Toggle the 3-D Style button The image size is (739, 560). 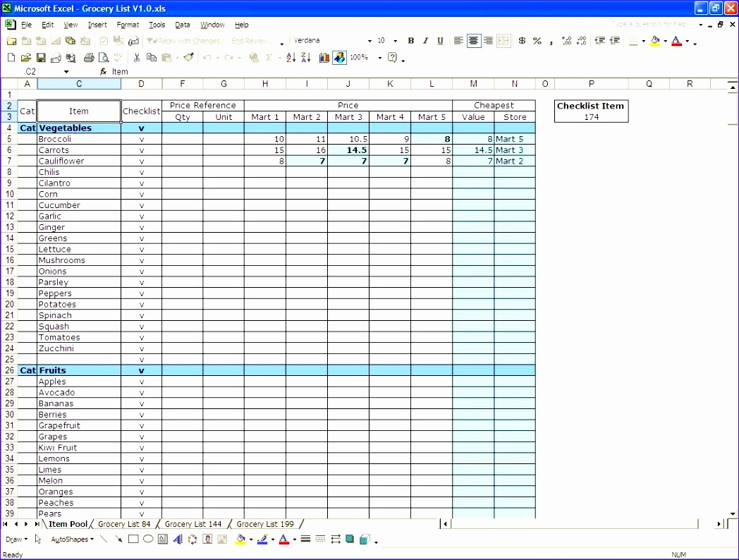point(365,540)
